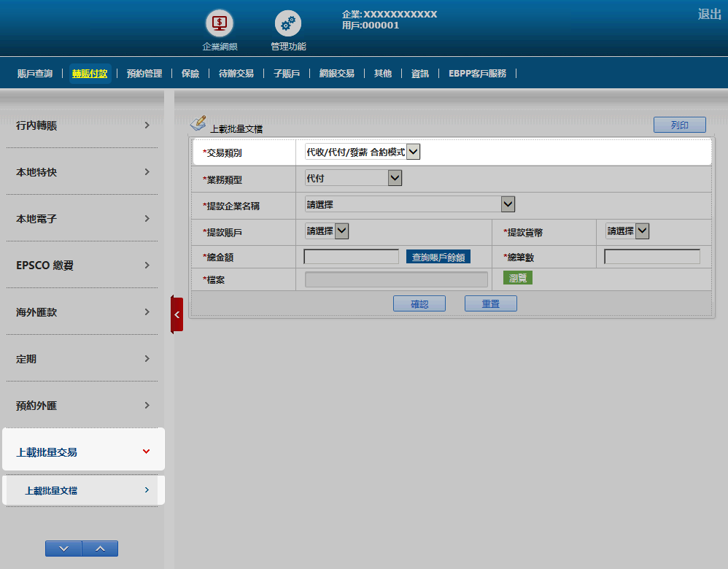Open the 轉賬付款 menu tab
The height and width of the screenshot is (569, 728).
point(90,74)
